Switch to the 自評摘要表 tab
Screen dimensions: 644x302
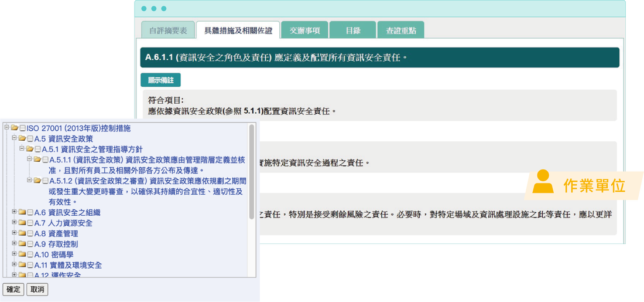point(168,30)
